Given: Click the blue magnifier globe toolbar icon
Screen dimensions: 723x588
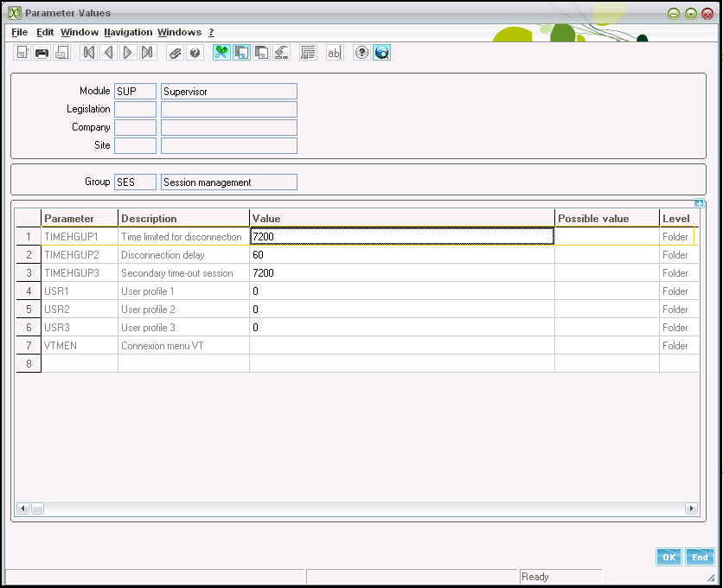Looking at the screenshot, I should (x=381, y=53).
